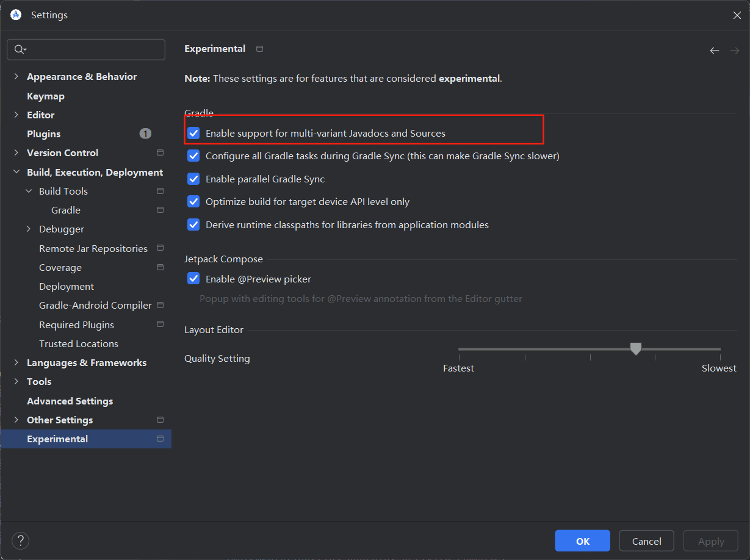Screen dimensions: 750x560
Task: Go forward with the right arrow
Action: coord(735,51)
